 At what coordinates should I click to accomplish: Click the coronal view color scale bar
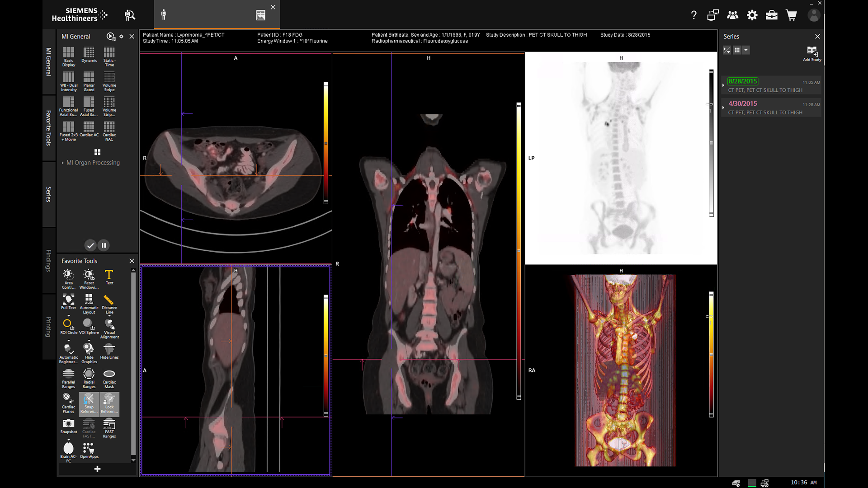click(x=519, y=251)
